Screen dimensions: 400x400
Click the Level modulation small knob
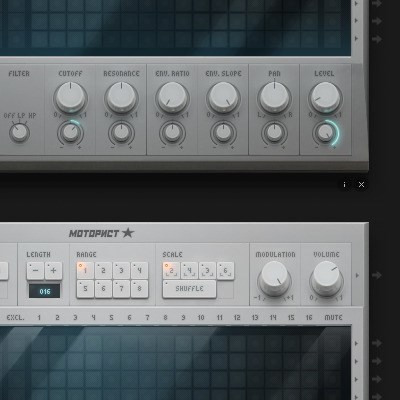(325, 133)
